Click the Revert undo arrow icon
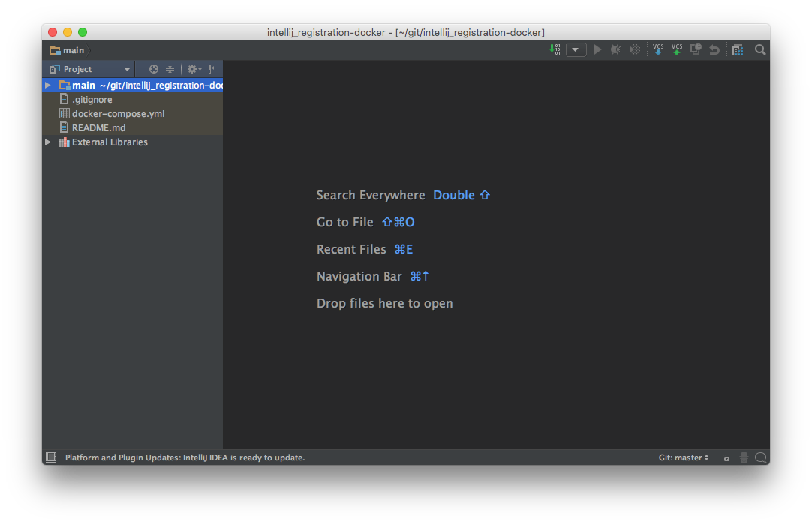Image resolution: width=812 pixels, height=525 pixels. 714,50
